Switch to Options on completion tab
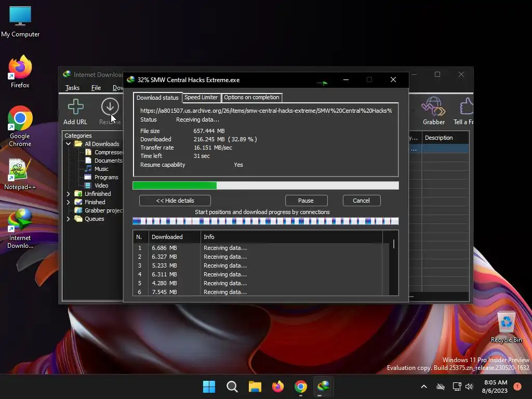 tap(251, 97)
